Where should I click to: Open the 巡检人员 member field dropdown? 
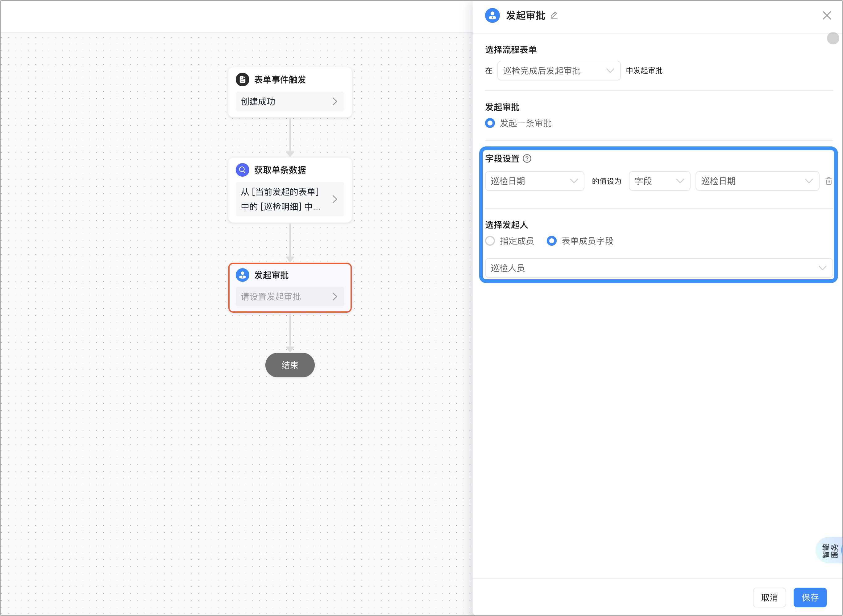(x=659, y=268)
